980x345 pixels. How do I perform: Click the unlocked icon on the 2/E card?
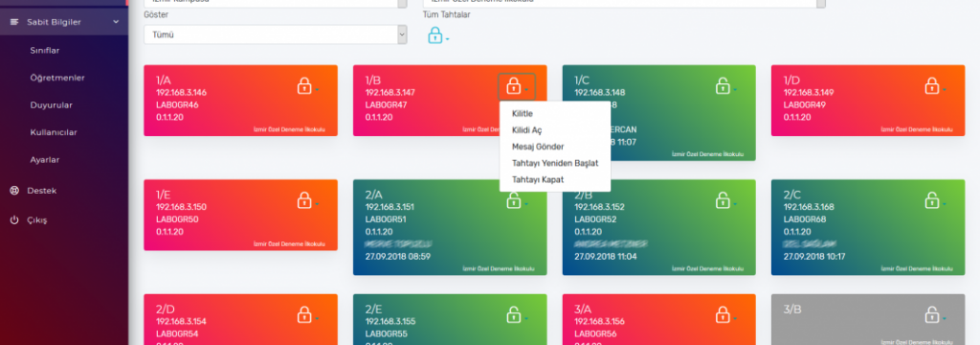click(513, 314)
